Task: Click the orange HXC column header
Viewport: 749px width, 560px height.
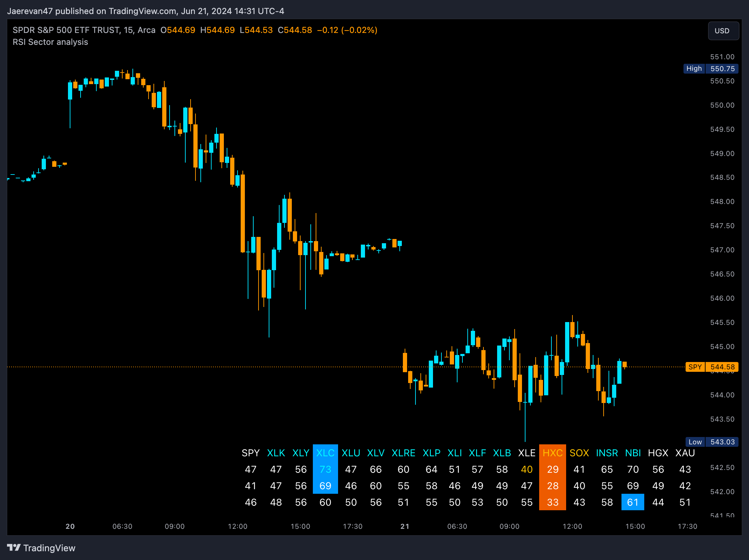Action: pyautogui.click(x=553, y=453)
